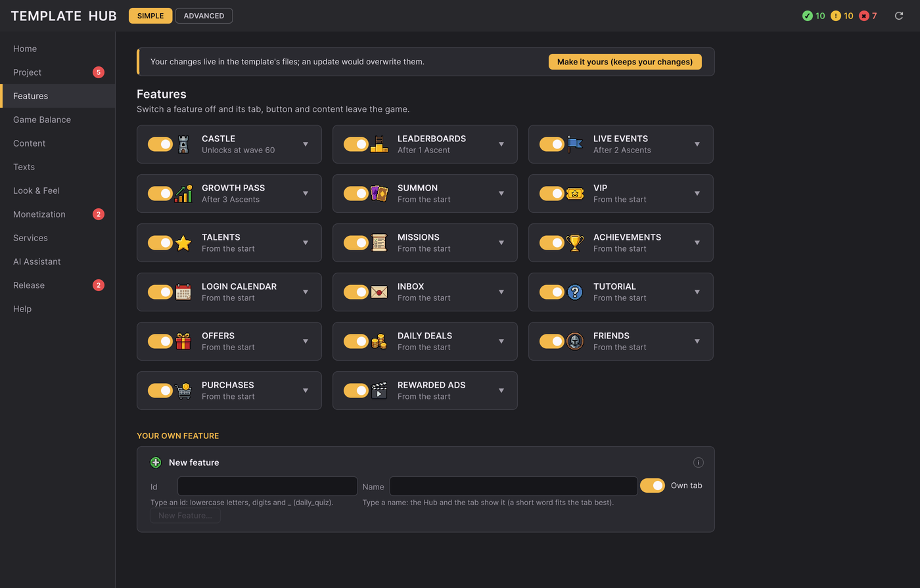Click the Talents star icon

click(183, 242)
